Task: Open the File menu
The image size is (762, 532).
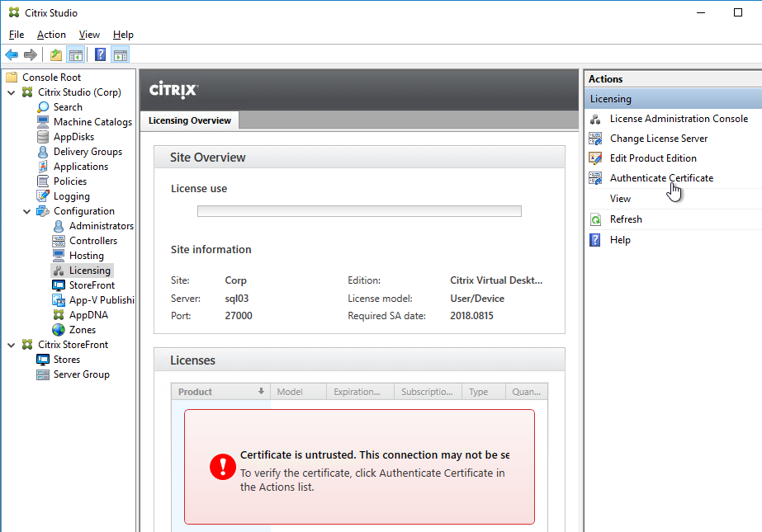Action: pyautogui.click(x=17, y=35)
